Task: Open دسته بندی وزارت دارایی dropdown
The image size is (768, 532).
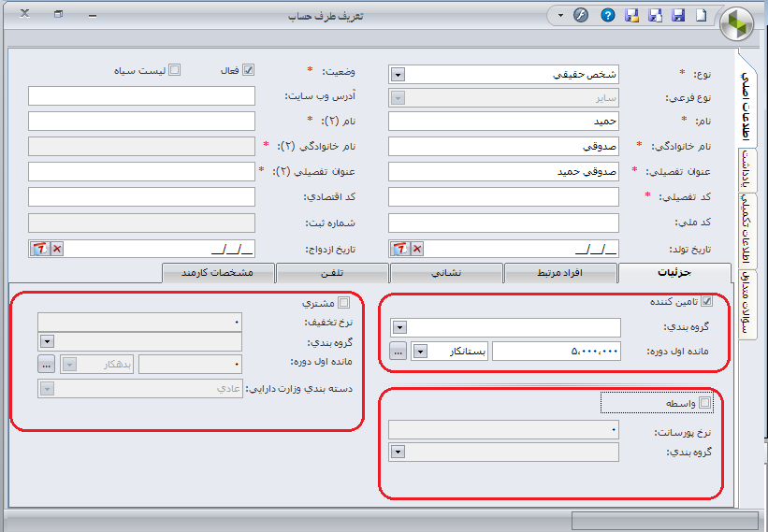Action: (x=47, y=389)
